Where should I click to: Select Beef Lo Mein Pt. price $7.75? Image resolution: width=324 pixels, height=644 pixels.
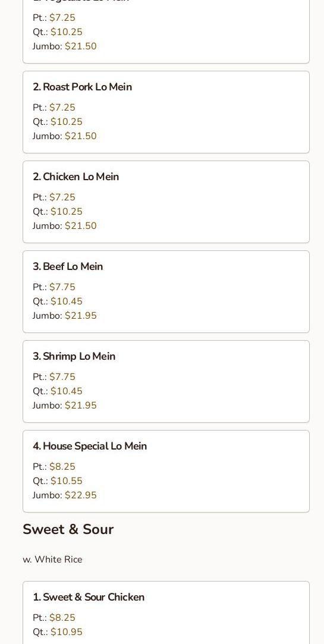(x=62, y=287)
